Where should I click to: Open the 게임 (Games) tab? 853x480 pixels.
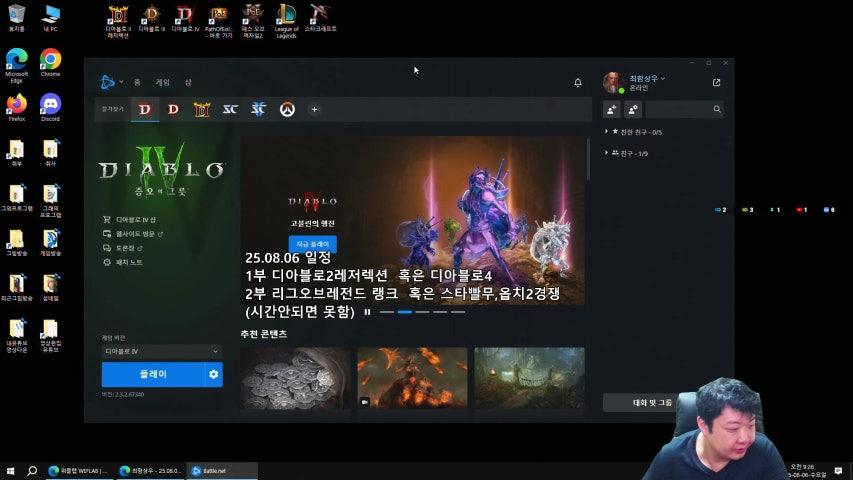click(x=163, y=82)
